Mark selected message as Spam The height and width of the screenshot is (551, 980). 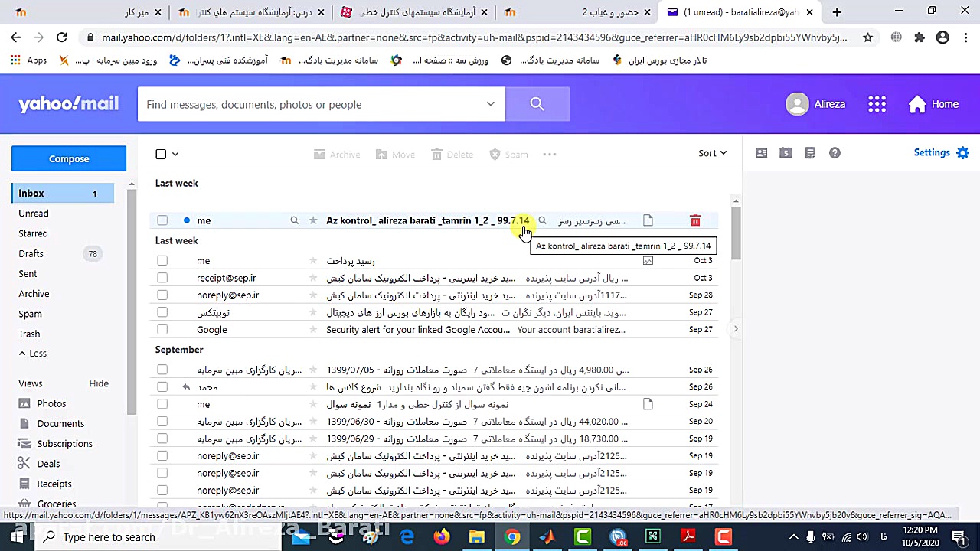point(508,154)
